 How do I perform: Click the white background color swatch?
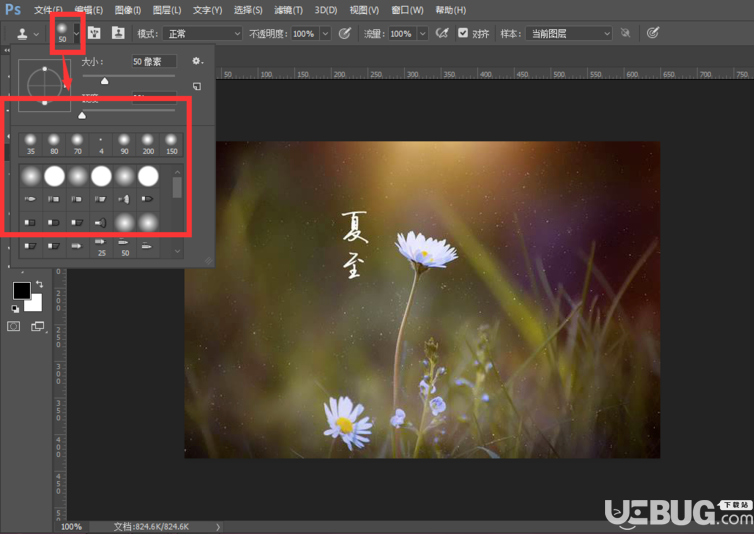35,304
